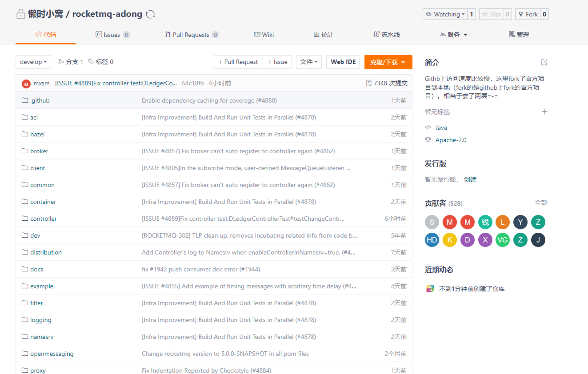Click commit hash 64c18fb
The image size is (588, 374).
(x=193, y=83)
